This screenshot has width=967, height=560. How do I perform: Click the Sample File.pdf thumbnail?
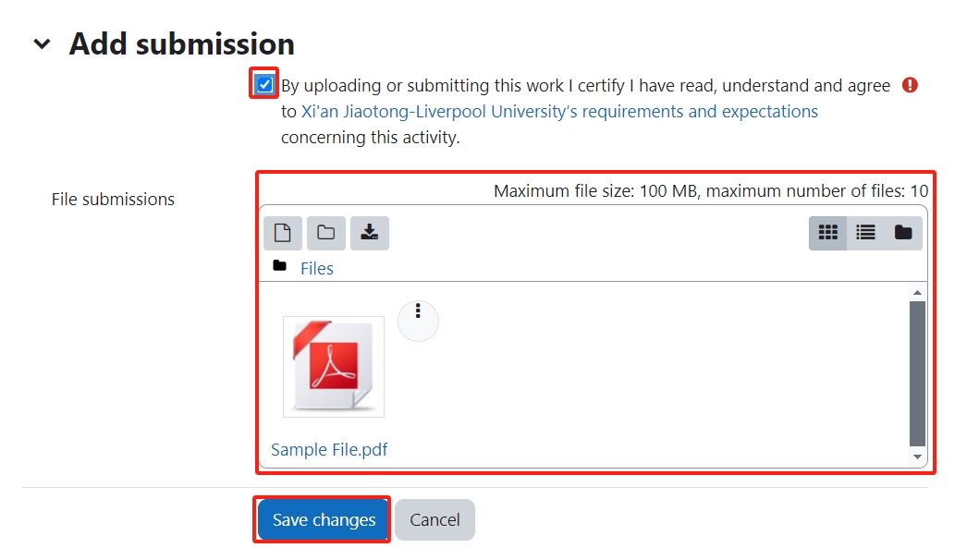[333, 368]
